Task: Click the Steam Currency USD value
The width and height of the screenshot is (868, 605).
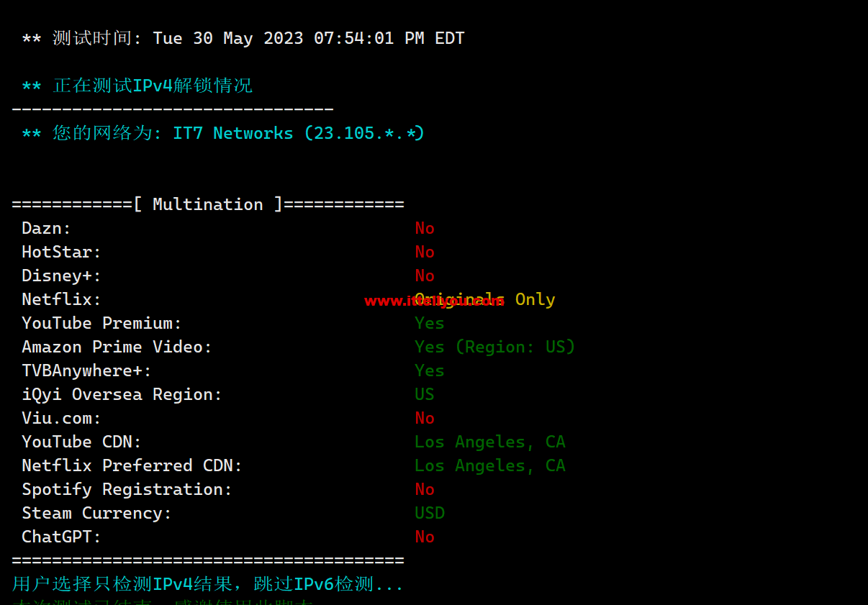Action: coord(430,513)
